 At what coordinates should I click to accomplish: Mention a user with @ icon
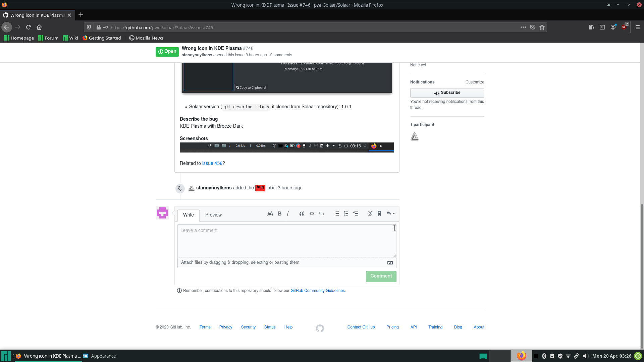pos(370,214)
